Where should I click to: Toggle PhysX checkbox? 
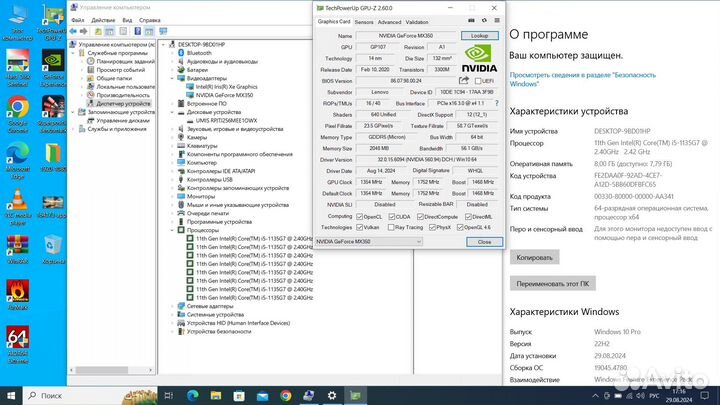click(x=432, y=227)
